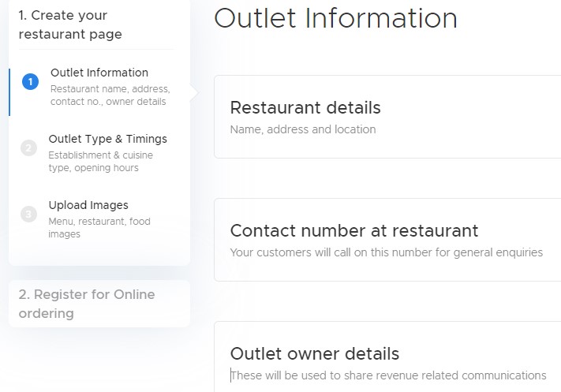Open Contact number at restaurant card
The image size is (561, 392).
pyautogui.click(x=387, y=240)
